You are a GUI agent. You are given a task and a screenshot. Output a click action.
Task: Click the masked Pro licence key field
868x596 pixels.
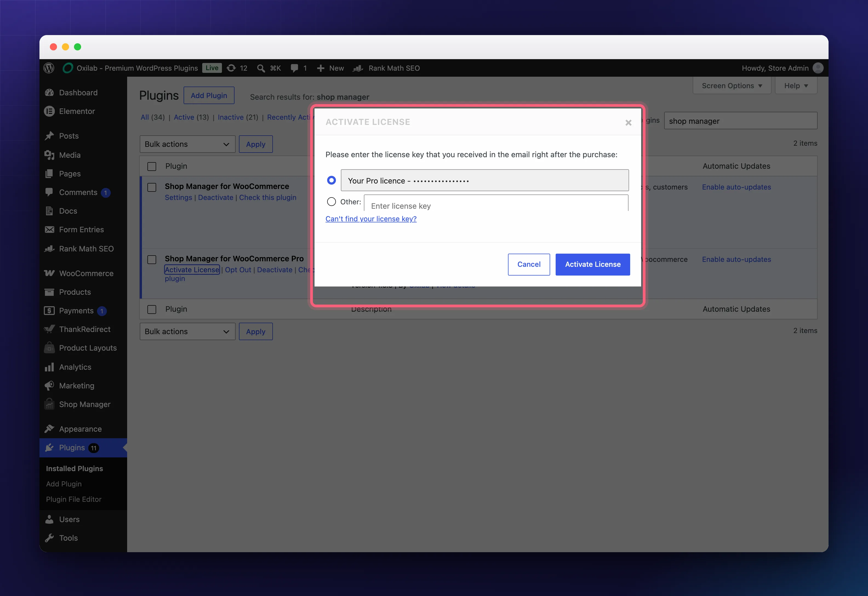[x=485, y=180]
